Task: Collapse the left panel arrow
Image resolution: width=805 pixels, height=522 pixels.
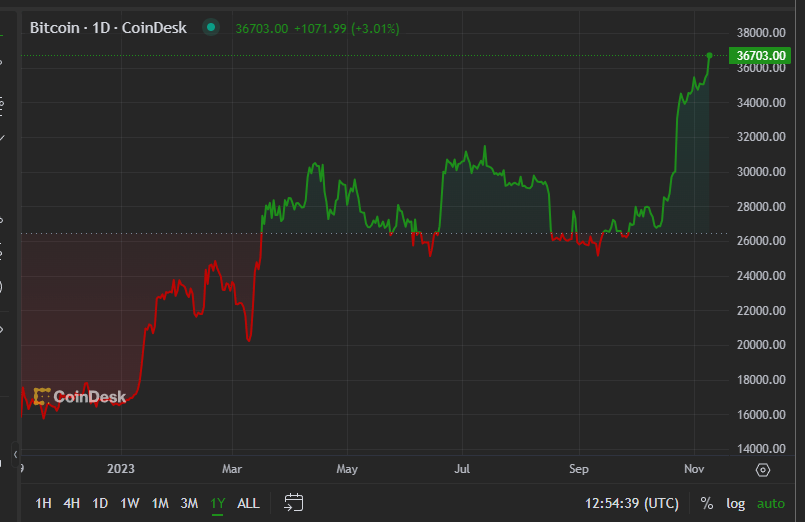Action: click(x=15, y=454)
